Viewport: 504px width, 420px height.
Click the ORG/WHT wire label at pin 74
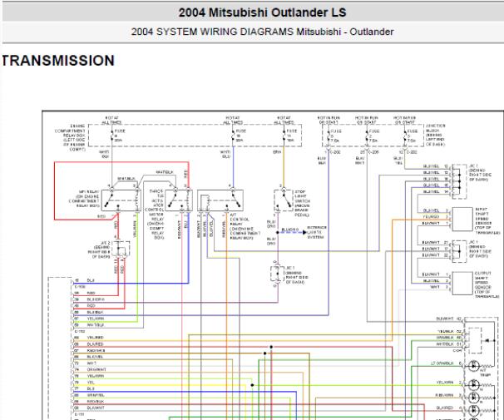[x=96, y=369]
